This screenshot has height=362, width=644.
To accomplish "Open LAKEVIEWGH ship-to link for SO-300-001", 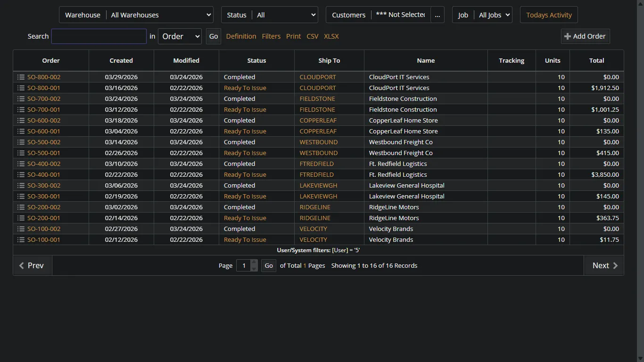I will tap(318, 196).
